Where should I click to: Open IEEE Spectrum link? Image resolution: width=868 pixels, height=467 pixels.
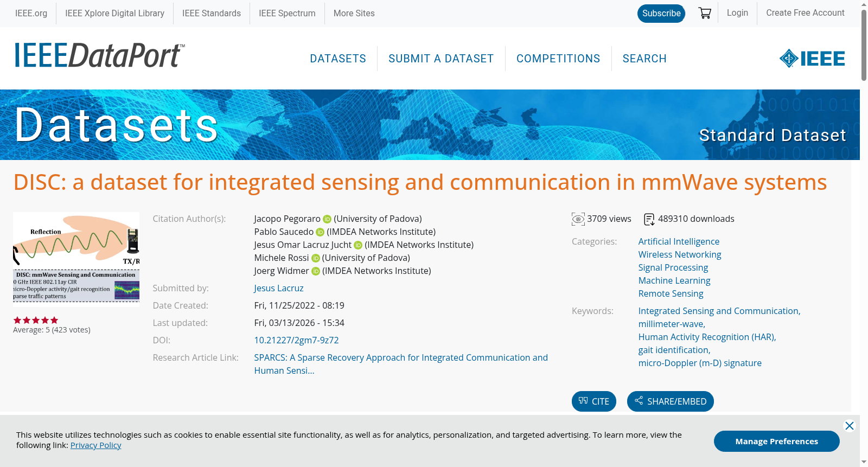pyautogui.click(x=287, y=13)
